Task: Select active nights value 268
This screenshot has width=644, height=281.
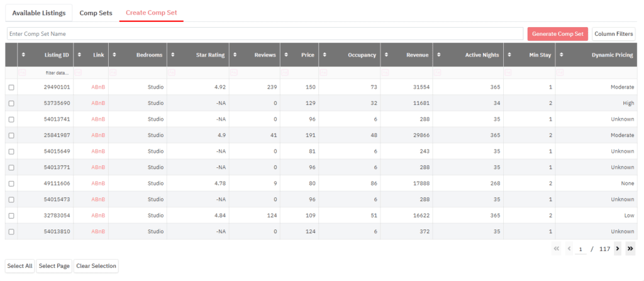Action: [496, 184]
